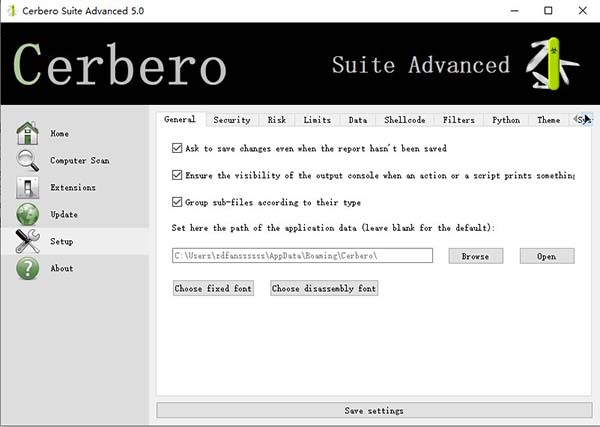600x427 pixels.
Task: Open the About sidebar label
Action: (61, 268)
